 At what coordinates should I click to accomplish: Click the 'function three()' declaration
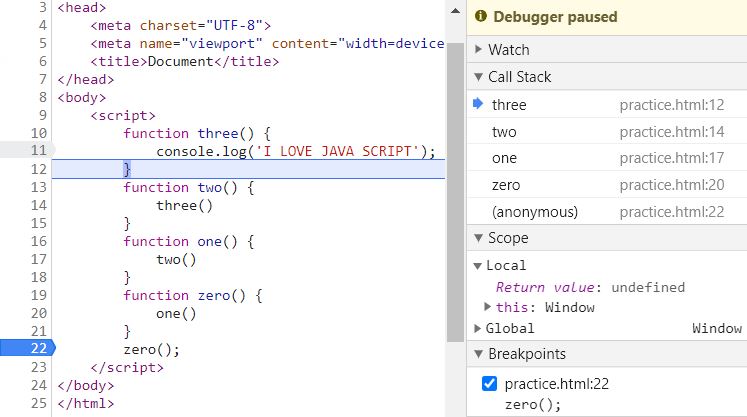(197, 133)
